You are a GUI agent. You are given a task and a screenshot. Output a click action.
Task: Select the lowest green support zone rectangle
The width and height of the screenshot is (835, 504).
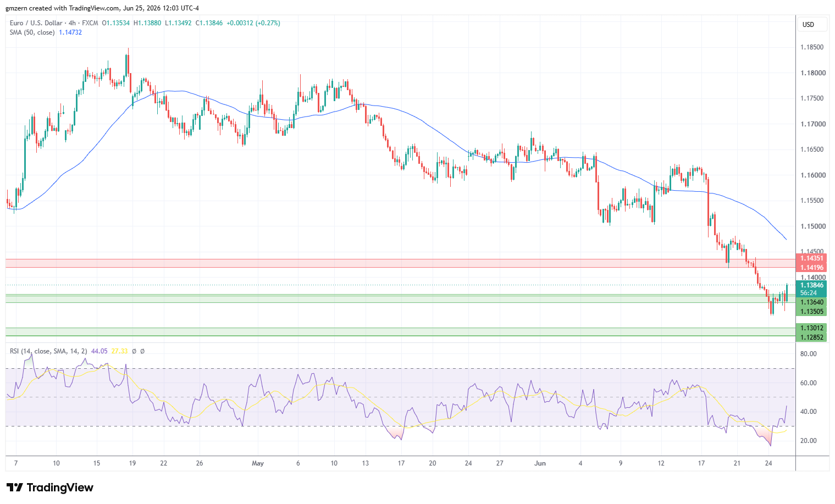click(x=400, y=332)
